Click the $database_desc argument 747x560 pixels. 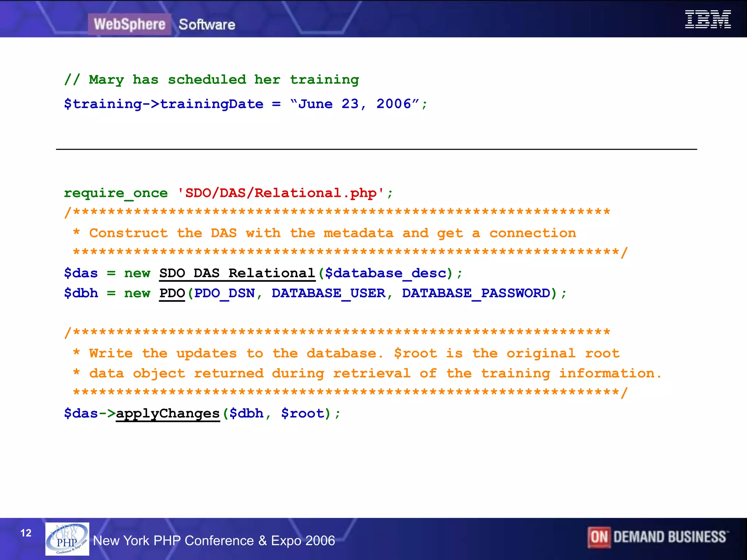(x=386, y=273)
